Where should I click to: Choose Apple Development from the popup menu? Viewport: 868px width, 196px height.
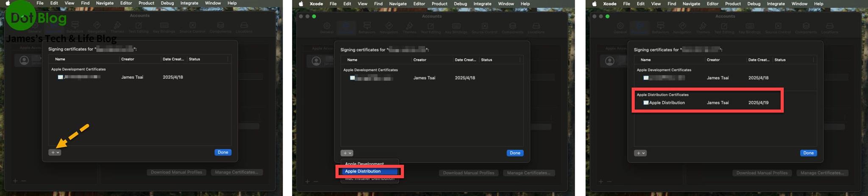click(364, 164)
